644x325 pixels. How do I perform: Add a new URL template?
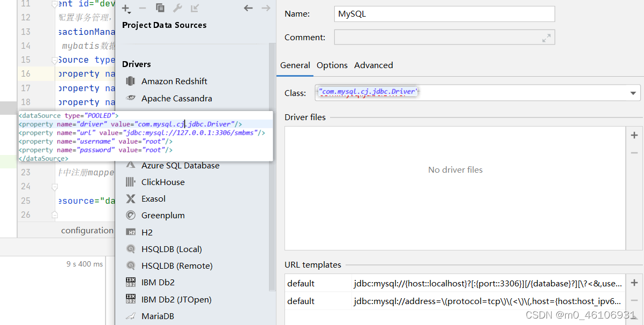(x=634, y=283)
